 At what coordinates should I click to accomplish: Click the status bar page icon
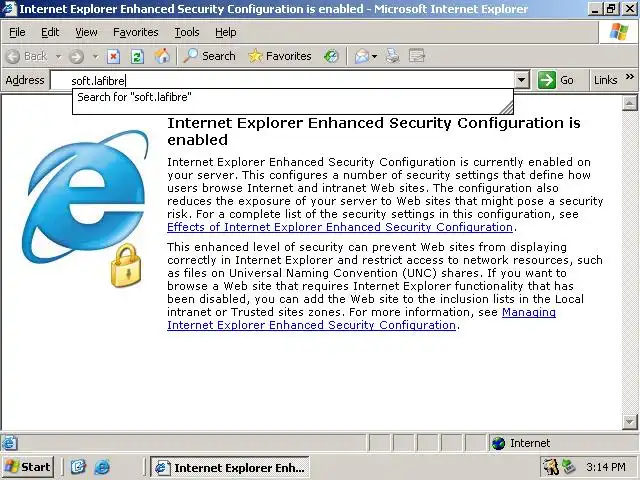(9, 443)
